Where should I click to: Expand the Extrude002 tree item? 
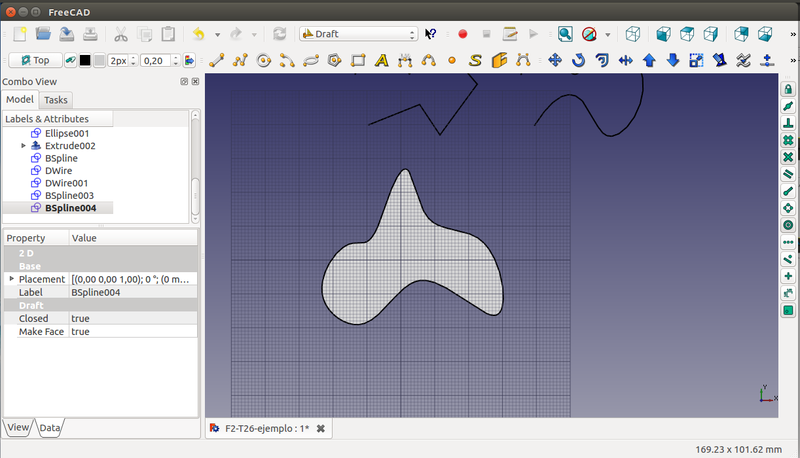point(23,146)
